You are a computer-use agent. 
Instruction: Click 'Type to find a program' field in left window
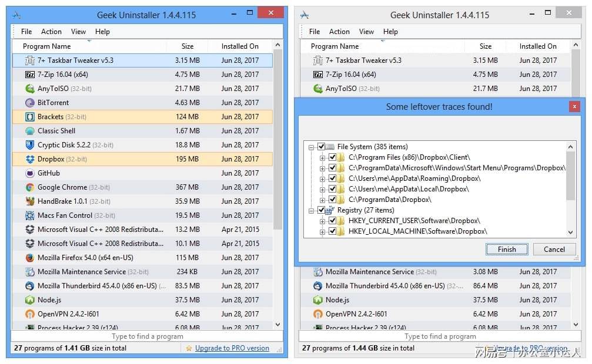click(147, 336)
